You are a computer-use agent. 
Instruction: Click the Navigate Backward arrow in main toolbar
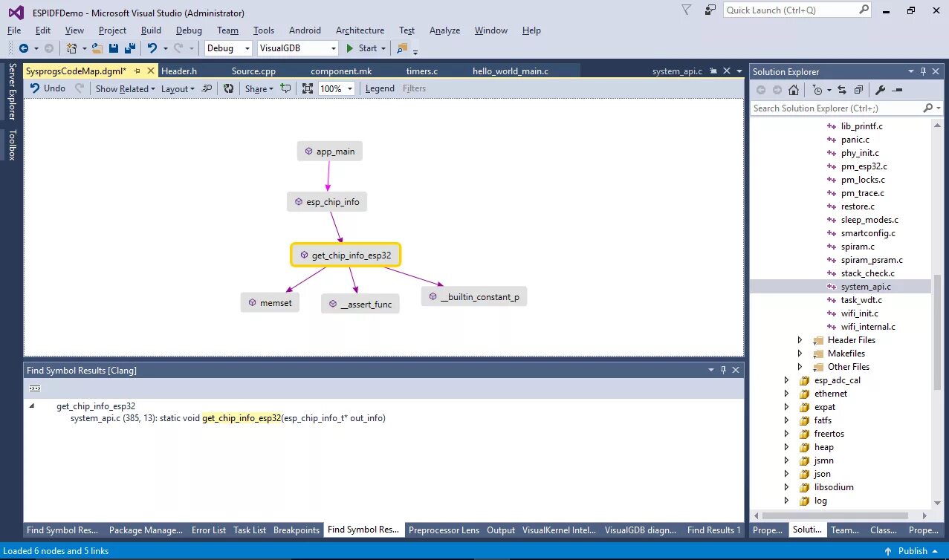coord(23,48)
